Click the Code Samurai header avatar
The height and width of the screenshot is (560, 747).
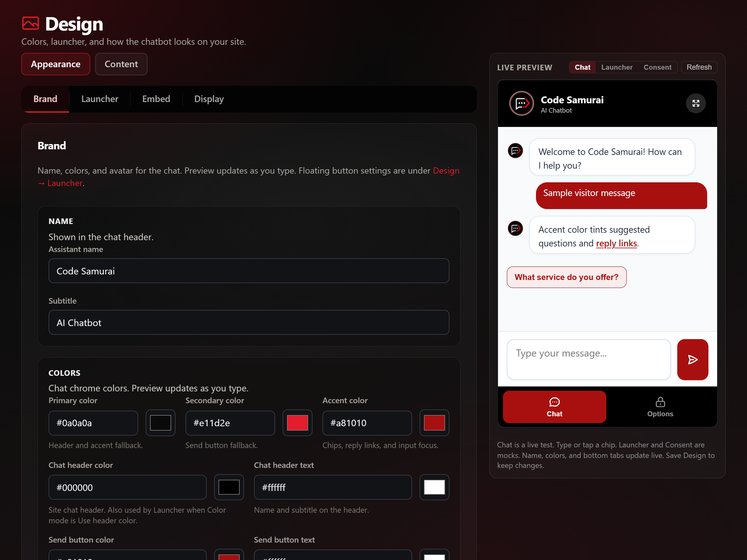(521, 103)
